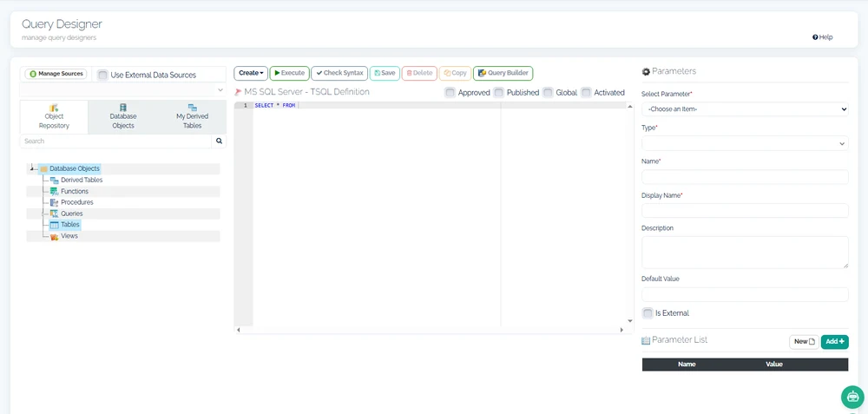Switch to Object Repository tab
The height and width of the screenshot is (414, 868).
click(x=54, y=116)
